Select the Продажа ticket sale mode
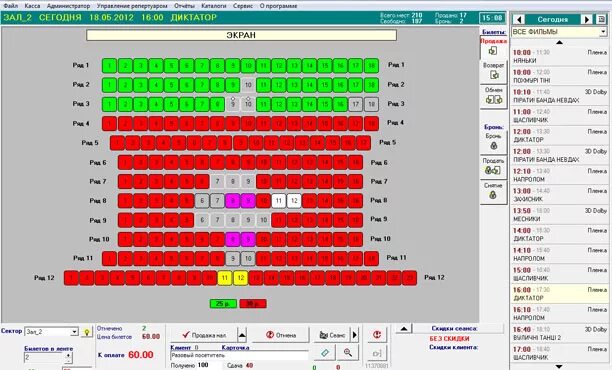612x370 pixels. pyautogui.click(x=493, y=47)
